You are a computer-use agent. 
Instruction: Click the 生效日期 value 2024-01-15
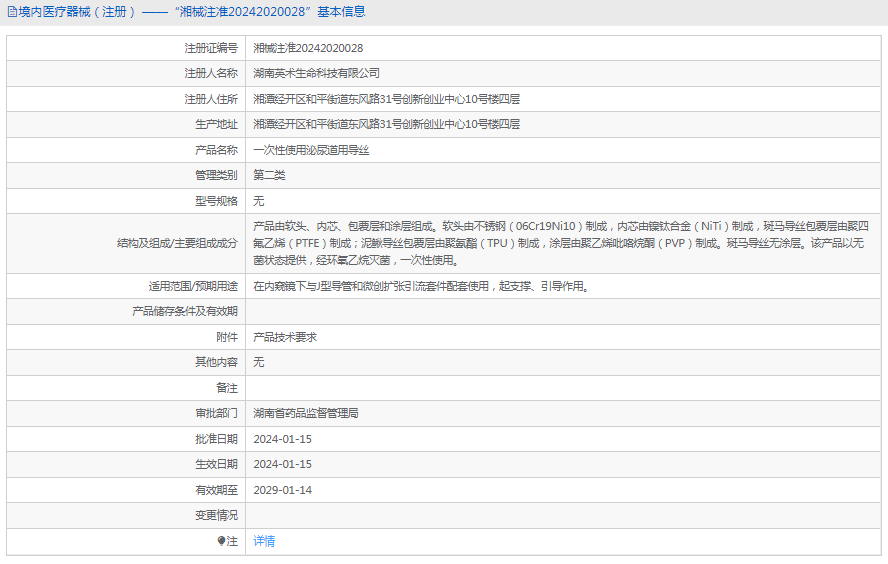tap(283, 464)
